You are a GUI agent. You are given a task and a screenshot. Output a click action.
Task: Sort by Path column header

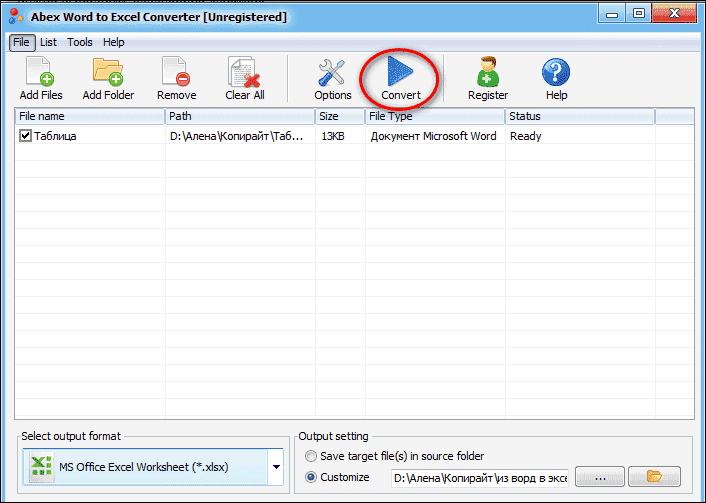pos(240,116)
